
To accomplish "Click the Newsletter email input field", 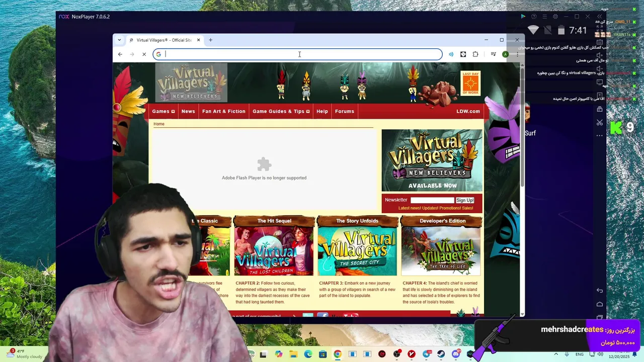I will tap(432, 200).
